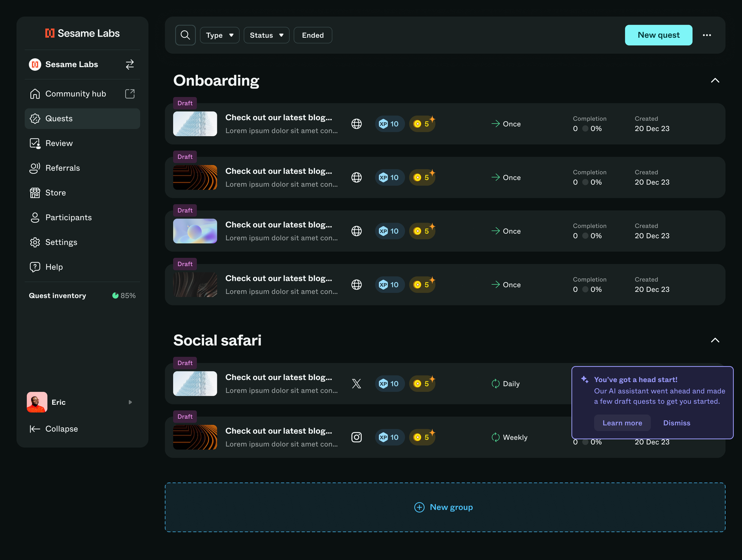
Task: Click the coin 5 badge on first Onboarding quest
Action: [x=422, y=124]
